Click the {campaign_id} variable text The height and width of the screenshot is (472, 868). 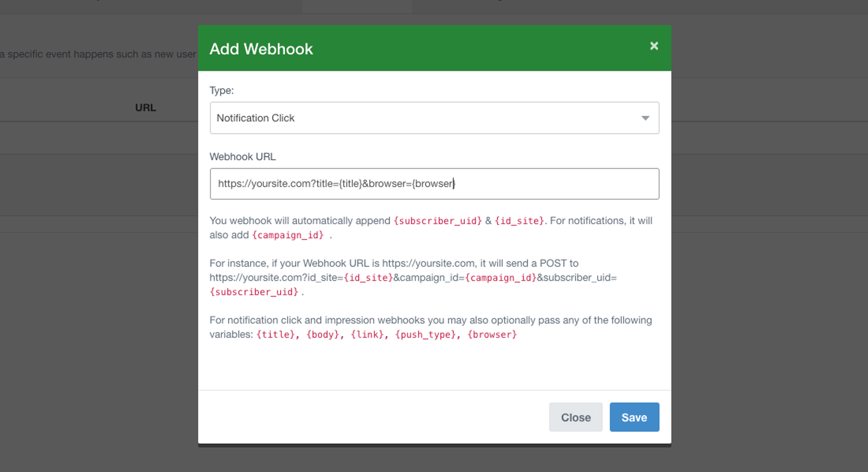click(288, 235)
